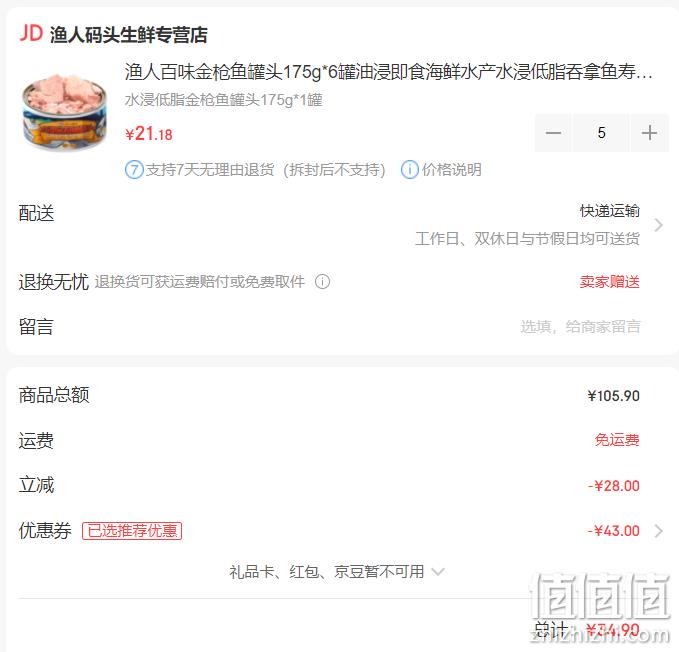The height and width of the screenshot is (652, 679).
Task: Click the 卖家赠送 red label
Action: click(610, 282)
